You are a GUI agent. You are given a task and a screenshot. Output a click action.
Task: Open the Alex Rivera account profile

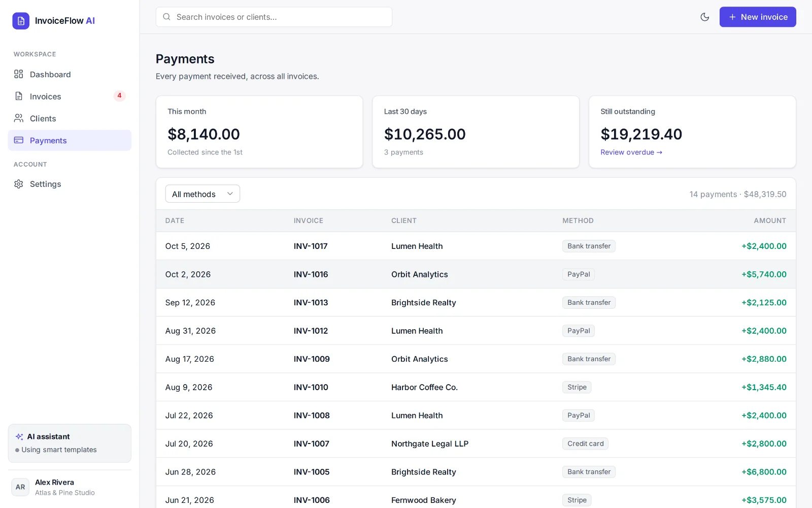[70, 487]
